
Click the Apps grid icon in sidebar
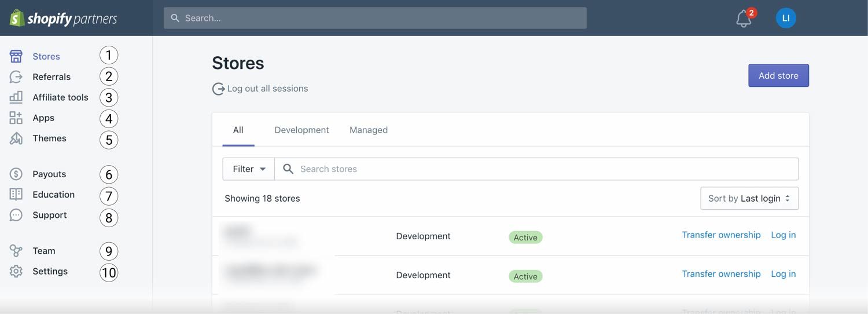pyautogui.click(x=16, y=118)
